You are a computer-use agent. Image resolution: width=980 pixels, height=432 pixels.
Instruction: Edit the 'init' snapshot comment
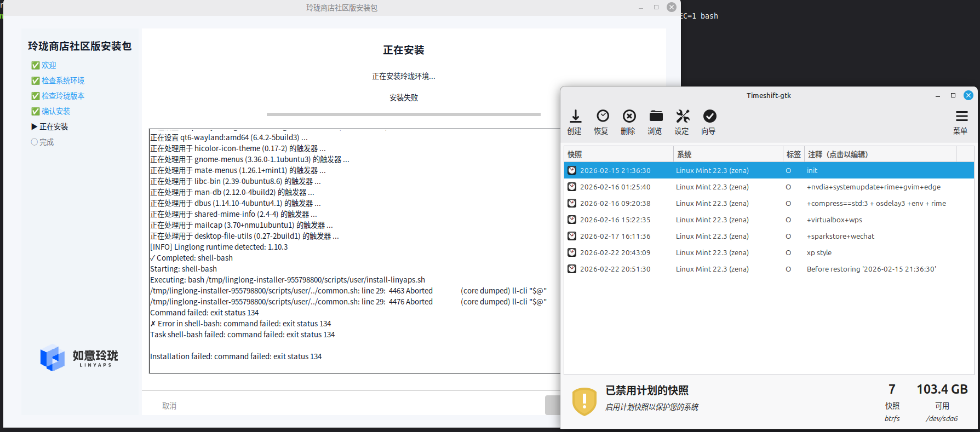812,170
